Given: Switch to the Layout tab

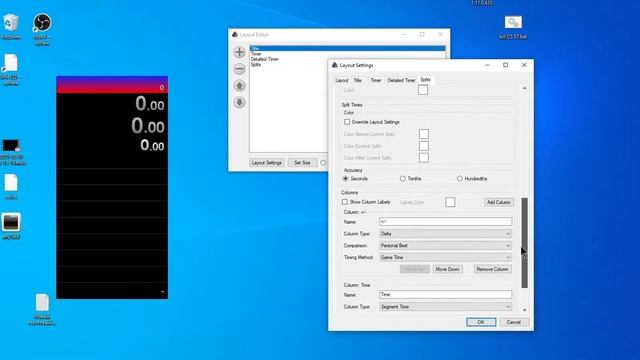Looking at the screenshot, I should [x=342, y=80].
